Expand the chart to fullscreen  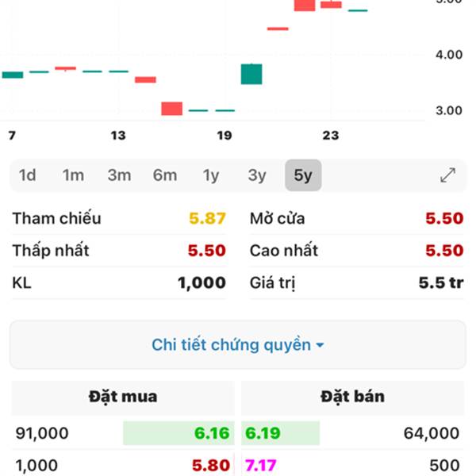447,175
